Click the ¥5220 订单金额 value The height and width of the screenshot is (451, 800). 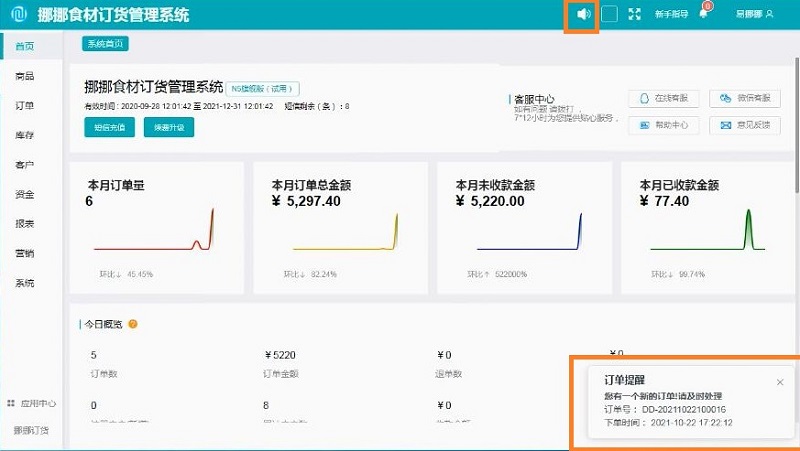pyautogui.click(x=280, y=355)
